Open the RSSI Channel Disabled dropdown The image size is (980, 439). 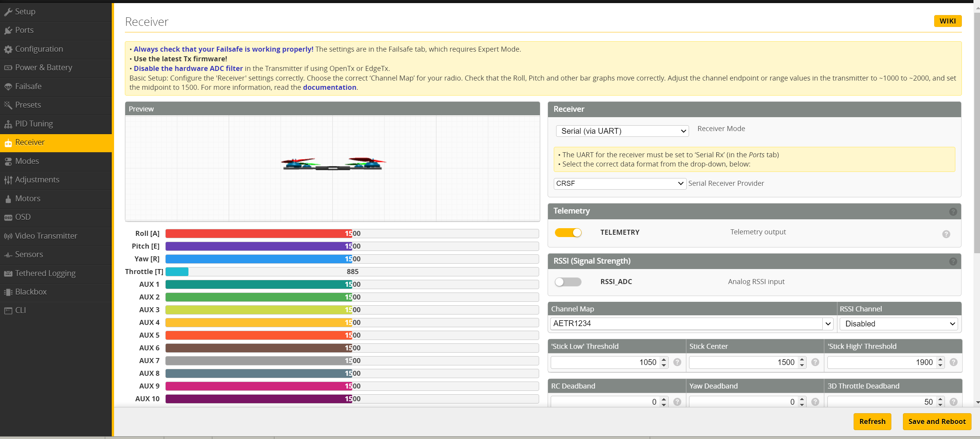pyautogui.click(x=899, y=324)
